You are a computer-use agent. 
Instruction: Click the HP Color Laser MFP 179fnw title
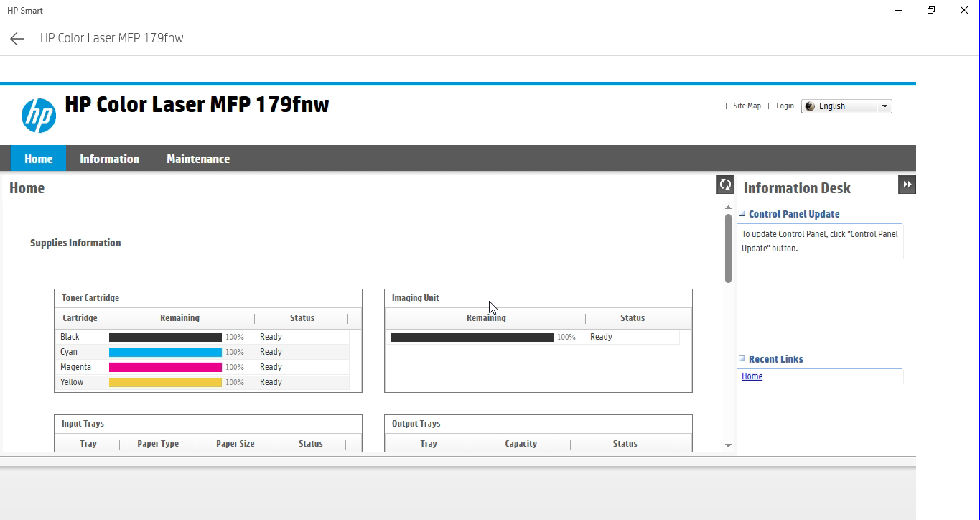(197, 105)
